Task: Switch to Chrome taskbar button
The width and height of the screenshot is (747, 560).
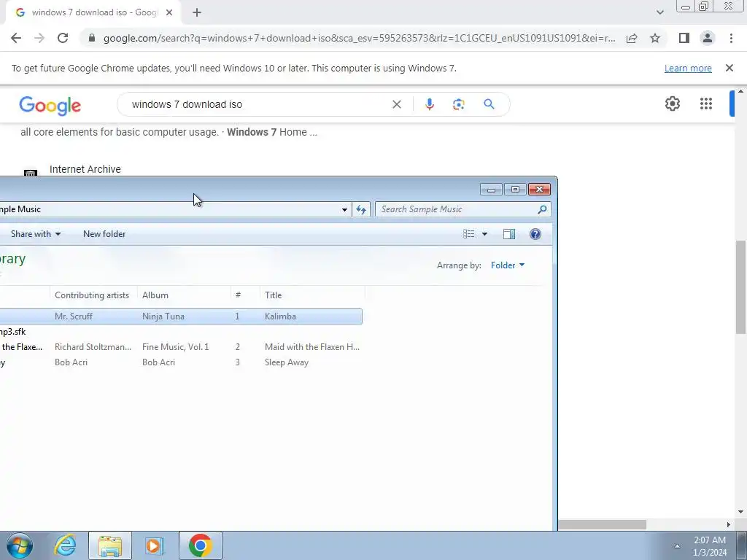Action: tap(200, 545)
